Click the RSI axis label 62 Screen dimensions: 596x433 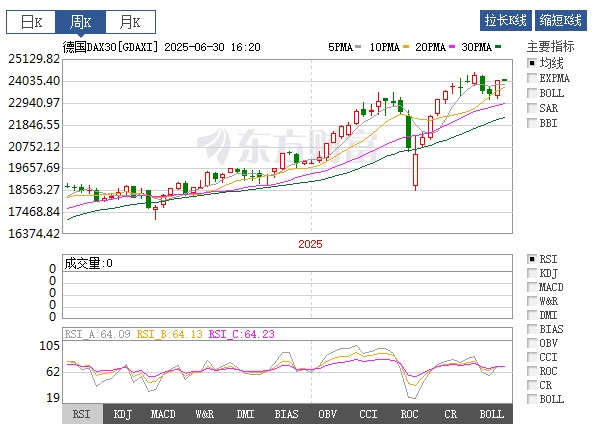[x=53, y=372]
